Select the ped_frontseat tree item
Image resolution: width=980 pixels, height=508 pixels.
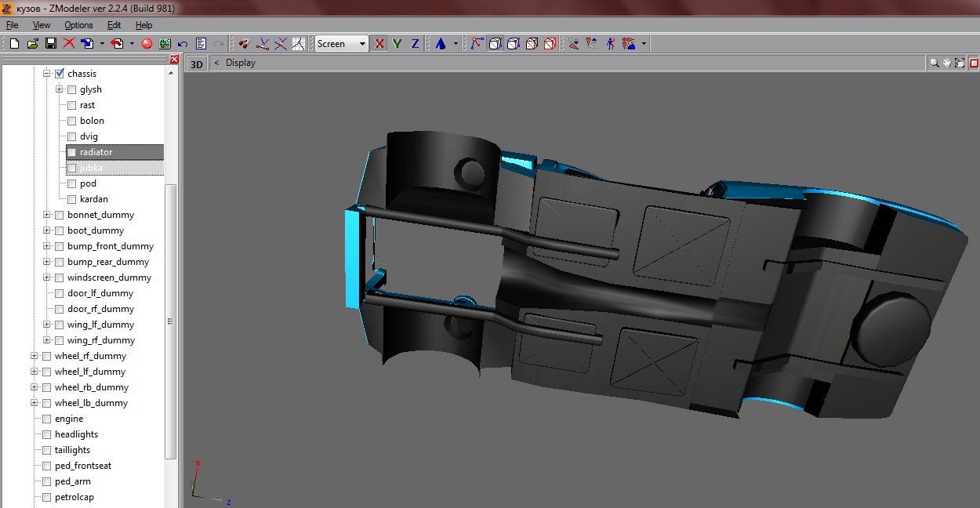point(83,466)
